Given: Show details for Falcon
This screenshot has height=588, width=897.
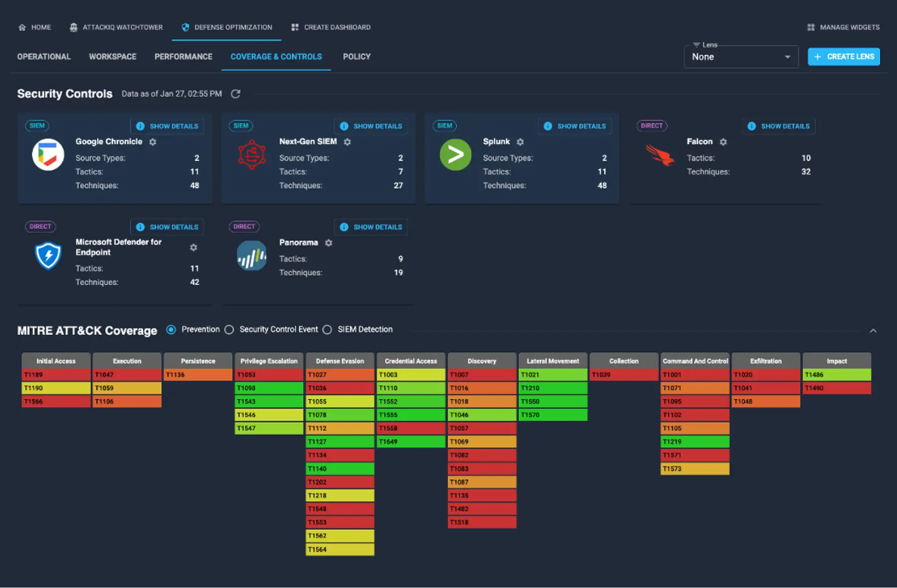Looking at the screenshot, I should [779, 126].
